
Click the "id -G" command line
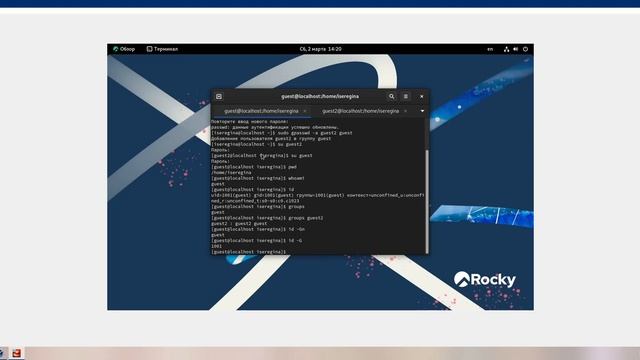tap(257, 241)
